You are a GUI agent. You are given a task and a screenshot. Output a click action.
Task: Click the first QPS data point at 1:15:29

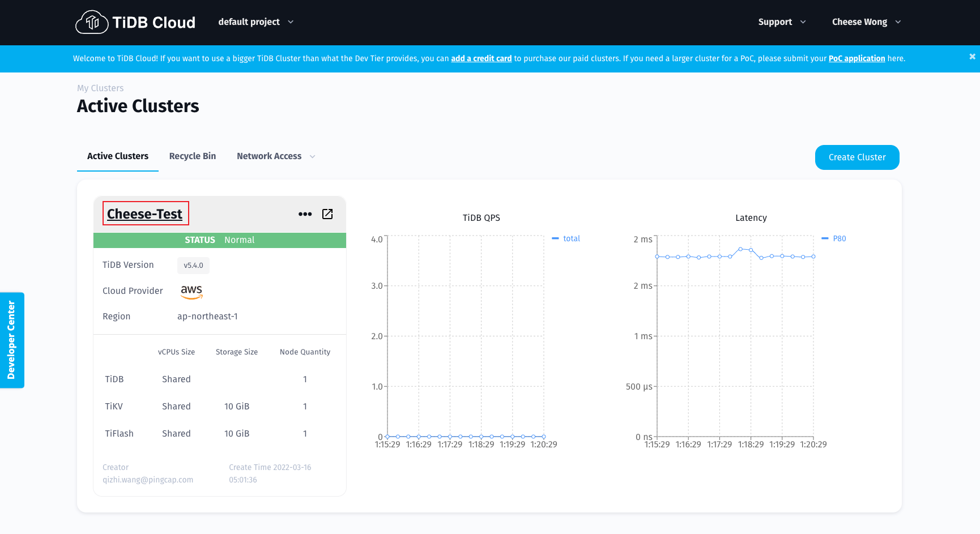click(387, 437)
